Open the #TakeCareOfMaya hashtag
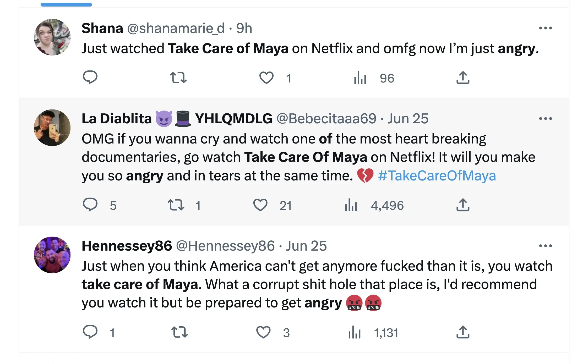The height and width of the screenshot is (364, 588). pos(437,176)
